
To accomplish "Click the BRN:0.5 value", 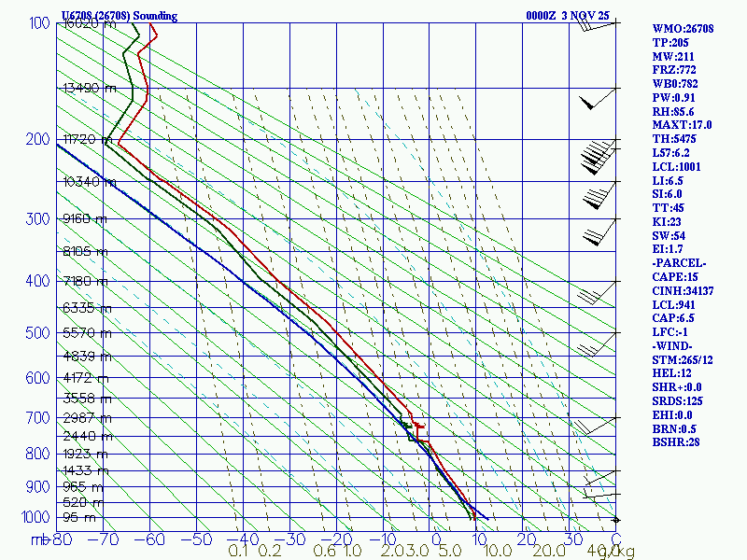I will [x=672, y=429].
